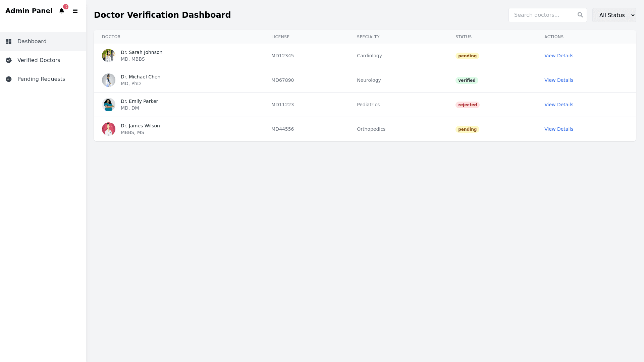View Details for Dr. Sarah Johnson
This screenshot has height=362, width=644.
[x=559, y=56]
